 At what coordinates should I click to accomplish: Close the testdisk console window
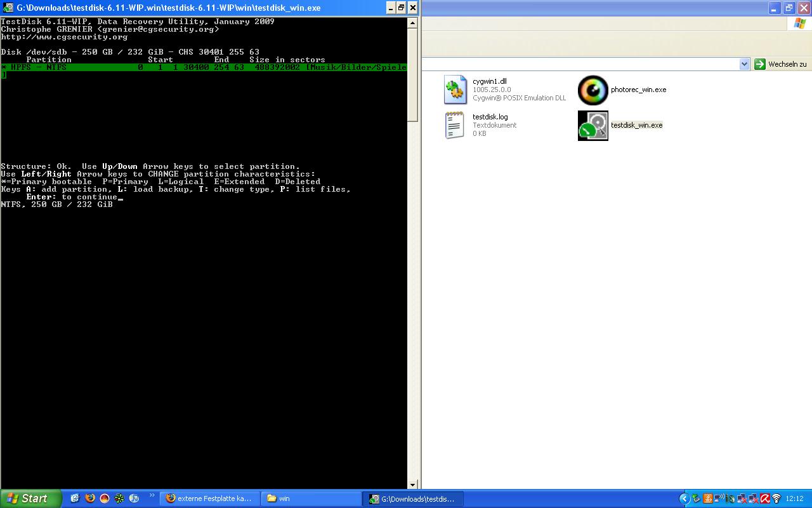coord(413,8)
